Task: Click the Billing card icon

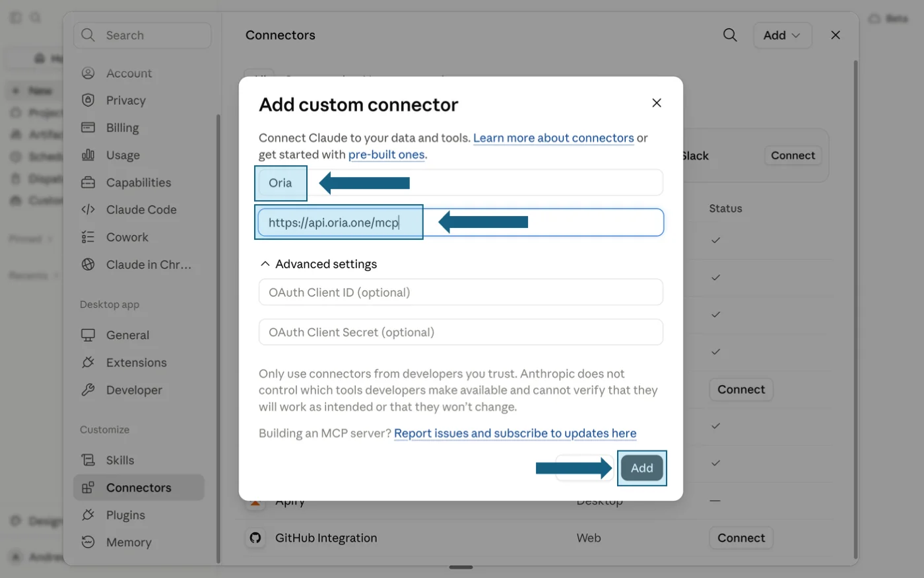Action: (88, 127)
